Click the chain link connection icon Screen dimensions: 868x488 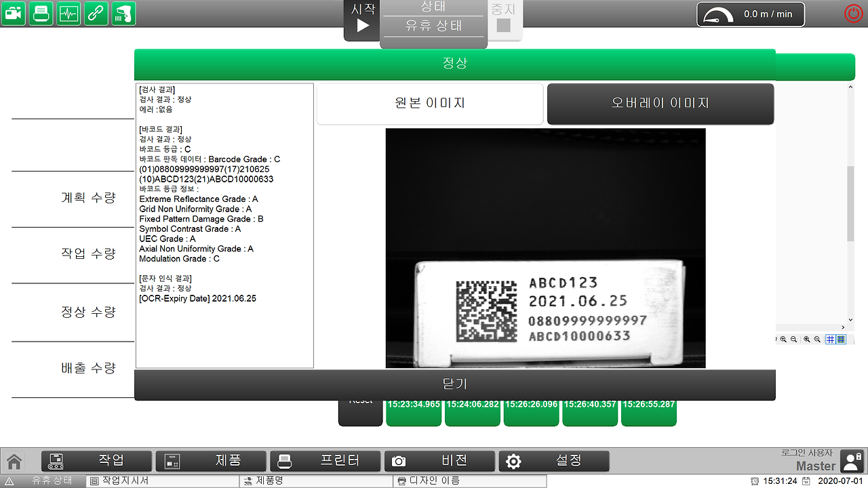point(96,14)
